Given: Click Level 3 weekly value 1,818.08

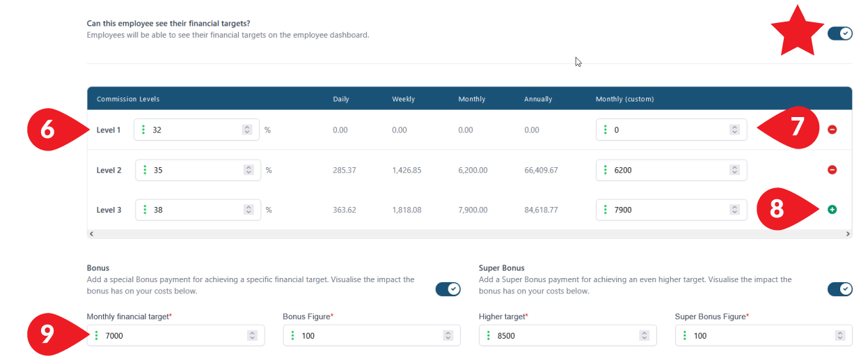Looking at the screenshot, I should click(407, 210).
